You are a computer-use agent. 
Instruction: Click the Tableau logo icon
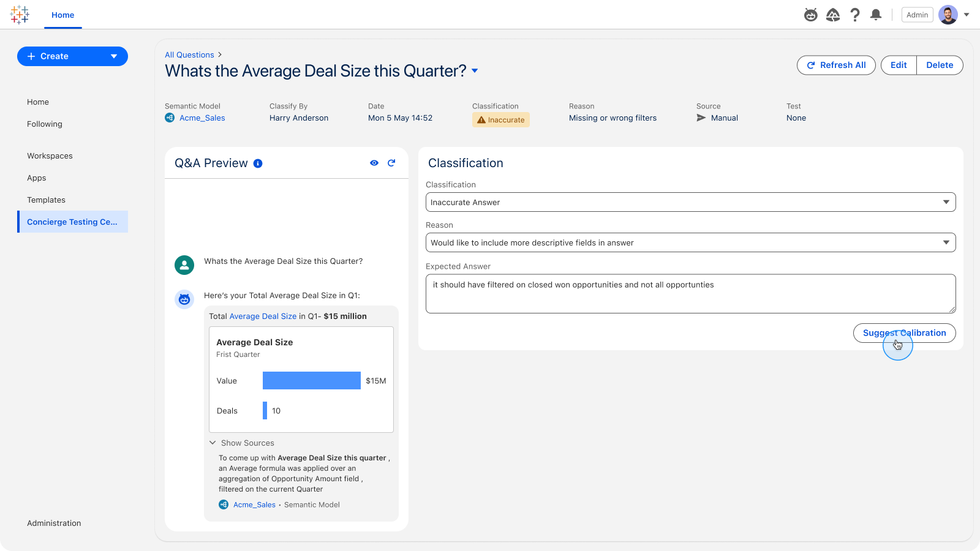20,15
